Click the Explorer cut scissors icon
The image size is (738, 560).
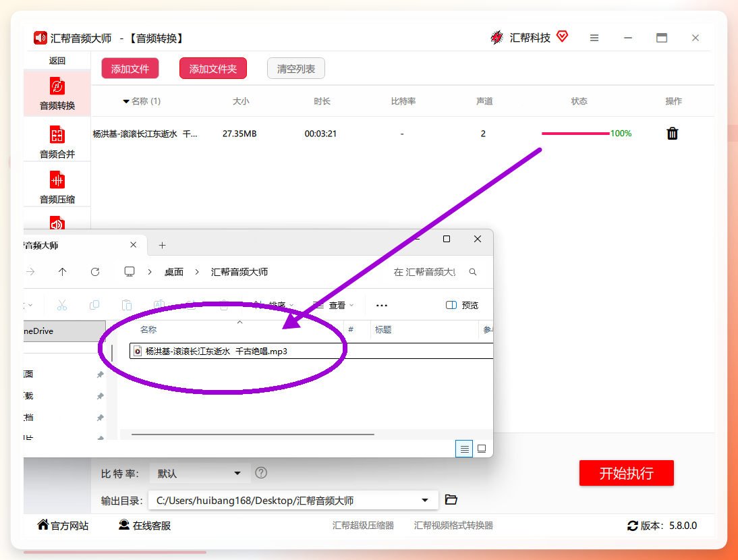point(61,305)
